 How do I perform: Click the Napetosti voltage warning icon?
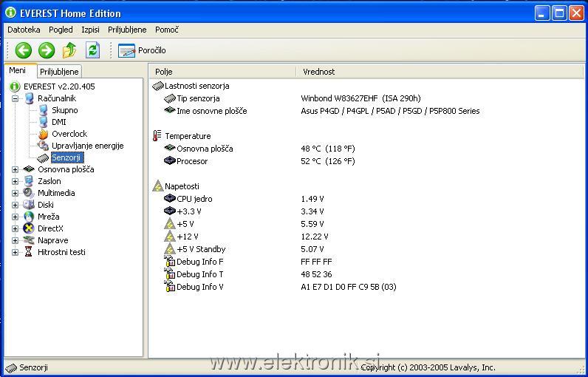pyautogui.click(x=158, y=186)
